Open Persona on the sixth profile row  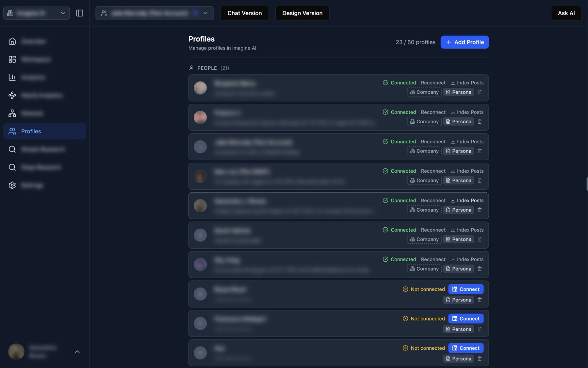(459, 239)
